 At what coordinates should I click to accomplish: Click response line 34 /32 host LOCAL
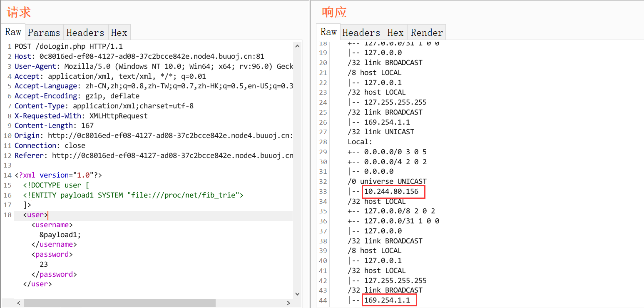click(x=377, y=201)
